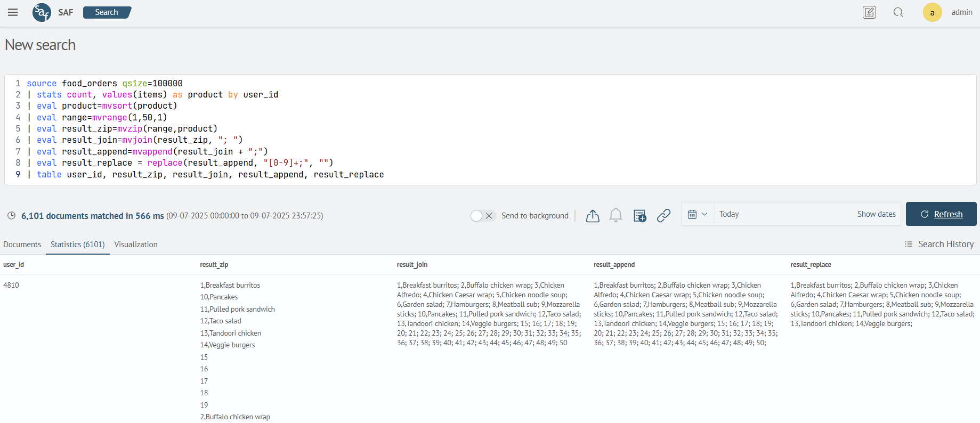
Task: Click the result_replace column header
Action: pos(811,265)
